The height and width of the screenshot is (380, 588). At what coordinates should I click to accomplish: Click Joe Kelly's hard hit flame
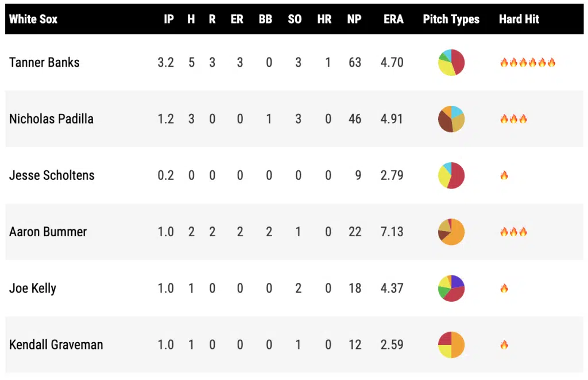[x=504, y=288]
